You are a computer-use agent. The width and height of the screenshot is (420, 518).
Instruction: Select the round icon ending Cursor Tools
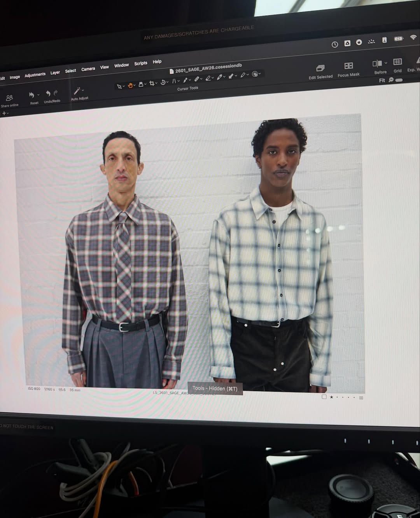(255, 74)
